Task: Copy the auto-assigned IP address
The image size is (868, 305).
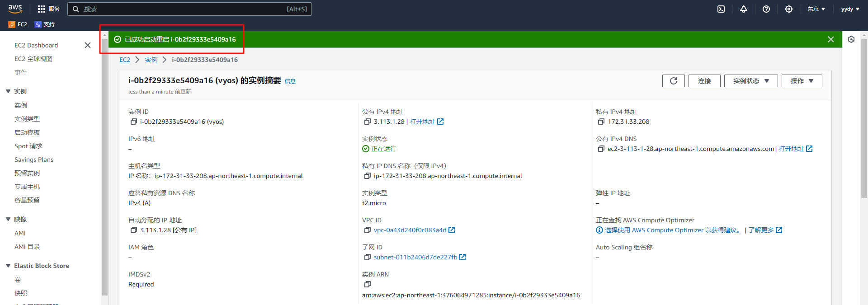Action: (134, 230)
